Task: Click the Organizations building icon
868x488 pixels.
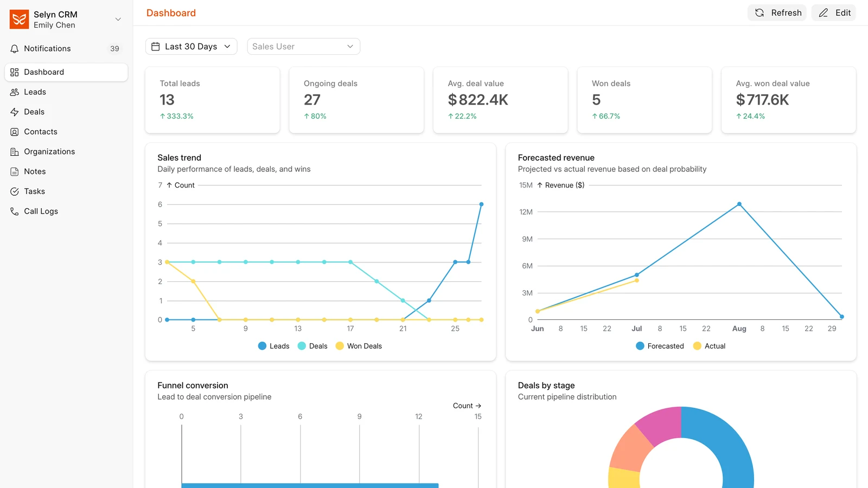Action: [x=15, y=152]
